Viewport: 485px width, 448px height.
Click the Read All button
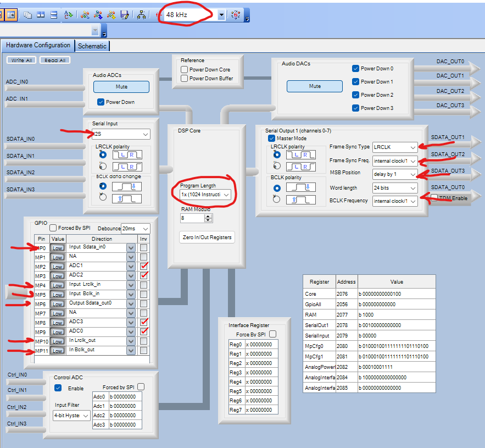click(55, 60)
